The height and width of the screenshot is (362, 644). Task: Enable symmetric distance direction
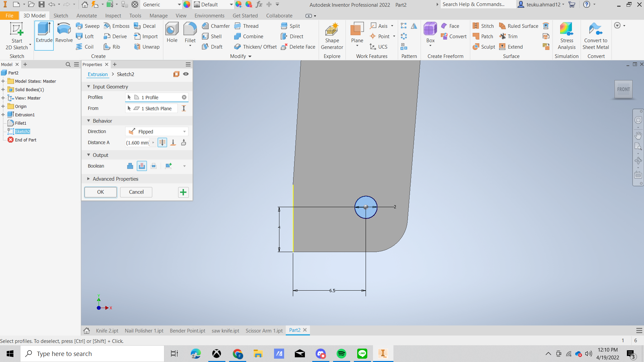[162, 142]
